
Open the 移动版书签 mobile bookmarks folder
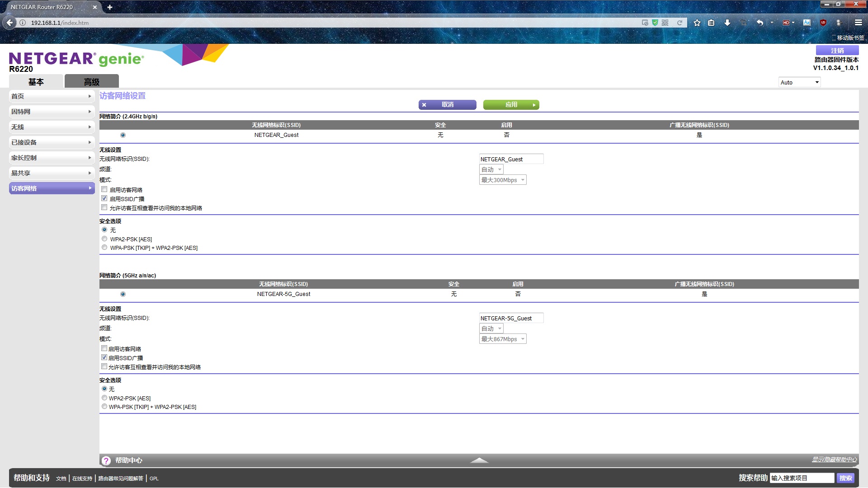(x=849, y=38)
